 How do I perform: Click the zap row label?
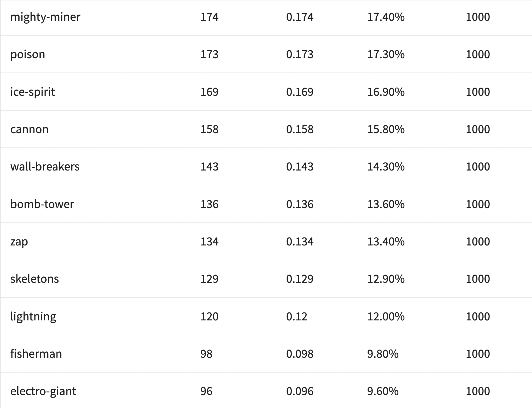point(19,242)
